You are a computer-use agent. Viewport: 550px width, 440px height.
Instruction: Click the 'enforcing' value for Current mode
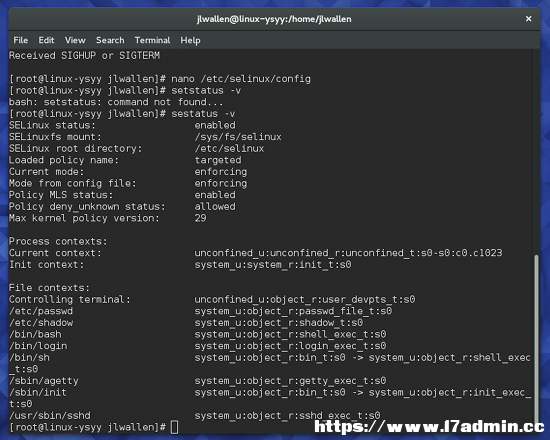(221, 172)
